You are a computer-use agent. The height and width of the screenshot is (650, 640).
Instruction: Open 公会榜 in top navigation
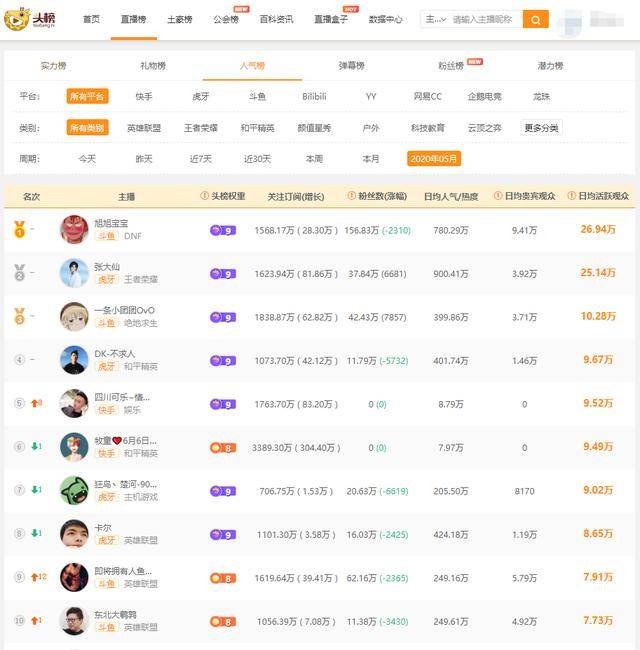pyautogui.click(x=226, y=19)
